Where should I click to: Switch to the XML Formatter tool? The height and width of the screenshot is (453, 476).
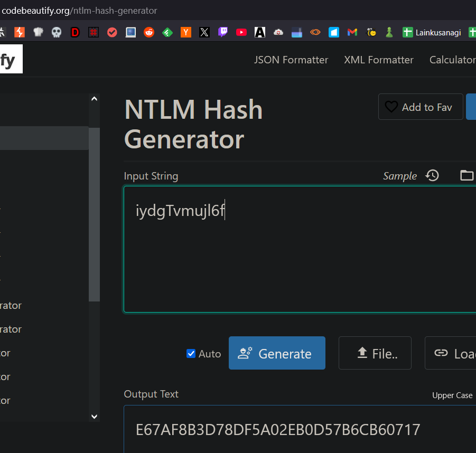coord(378,60)
